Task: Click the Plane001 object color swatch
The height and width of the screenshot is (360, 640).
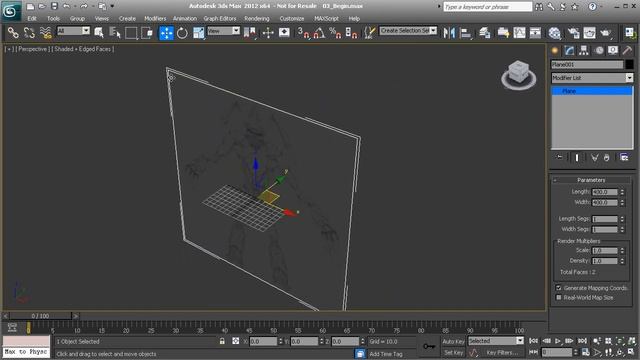Action: [629, 64]
